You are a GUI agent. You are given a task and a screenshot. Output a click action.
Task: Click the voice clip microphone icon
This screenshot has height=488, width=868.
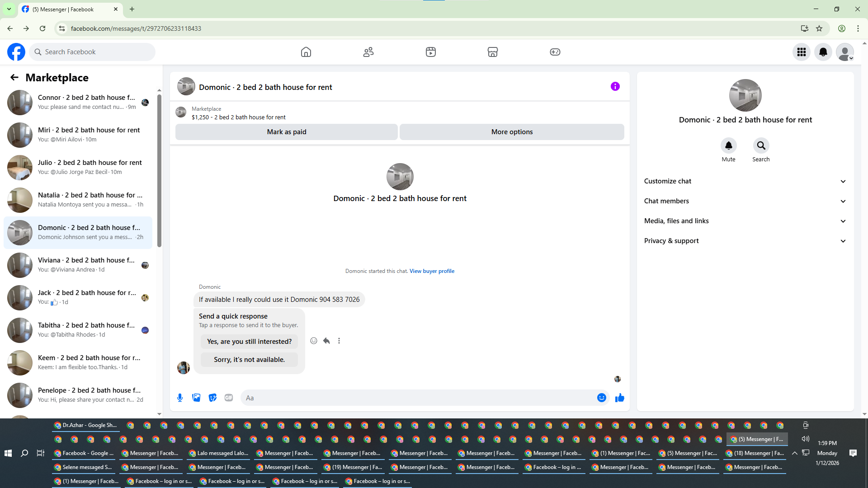pos(180,398)
